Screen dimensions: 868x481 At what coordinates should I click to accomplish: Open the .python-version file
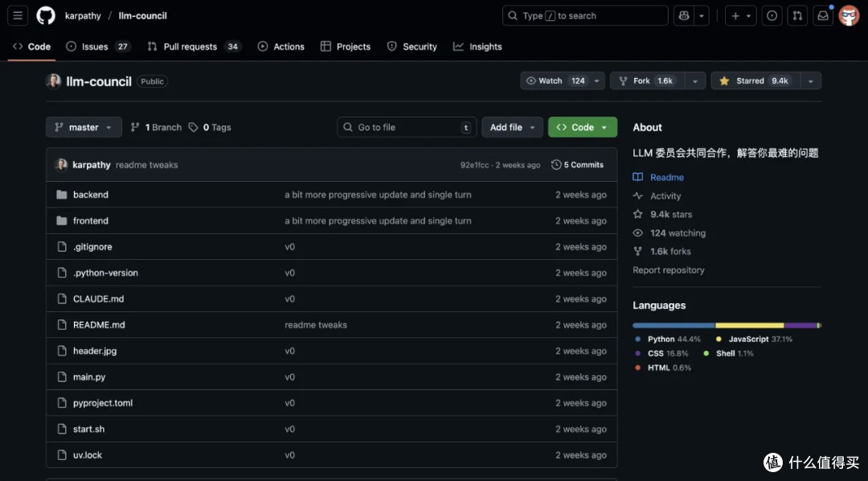(105, 273)
